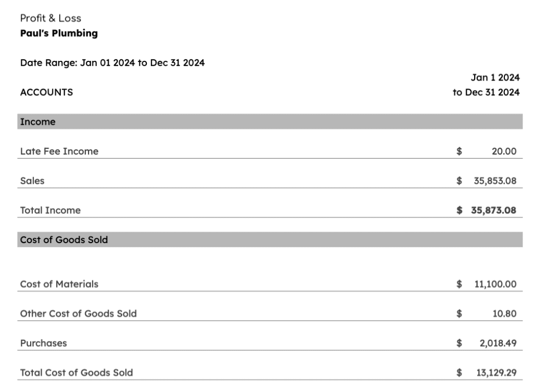
Task: Click the 20.00 Late Fee amount
Action: [503, 151]
